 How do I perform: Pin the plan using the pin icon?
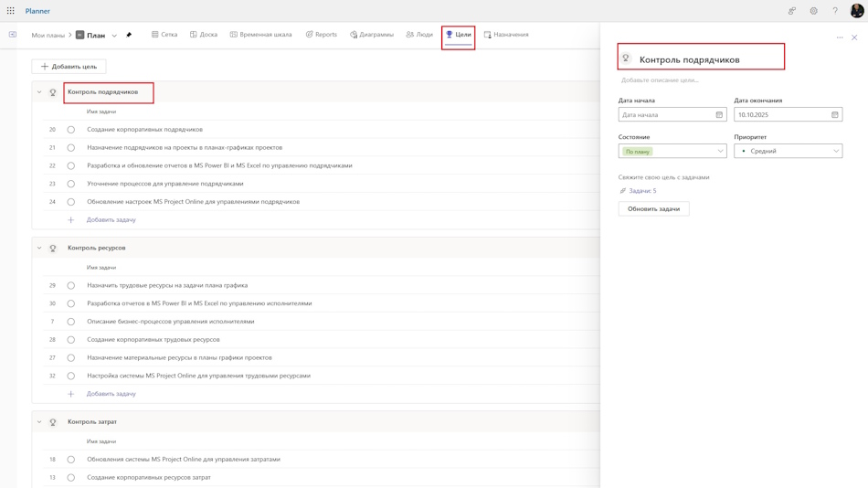(129, 35)
